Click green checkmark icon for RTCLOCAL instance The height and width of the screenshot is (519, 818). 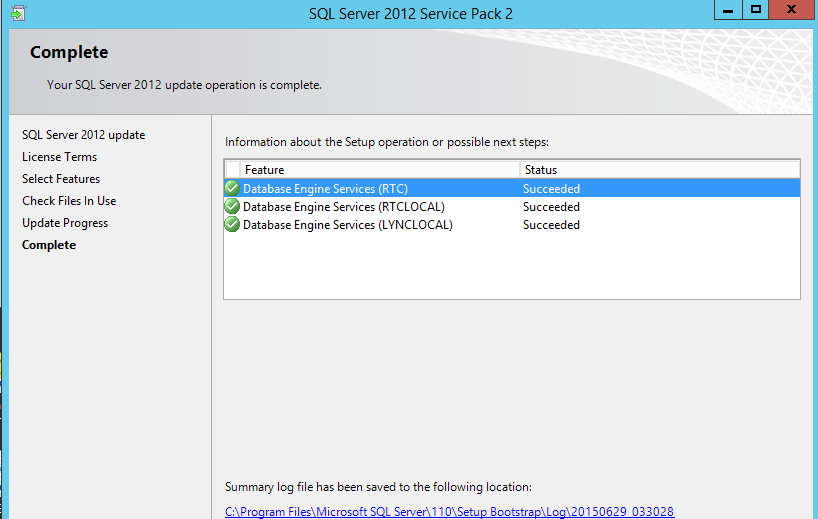coord(232,207)
